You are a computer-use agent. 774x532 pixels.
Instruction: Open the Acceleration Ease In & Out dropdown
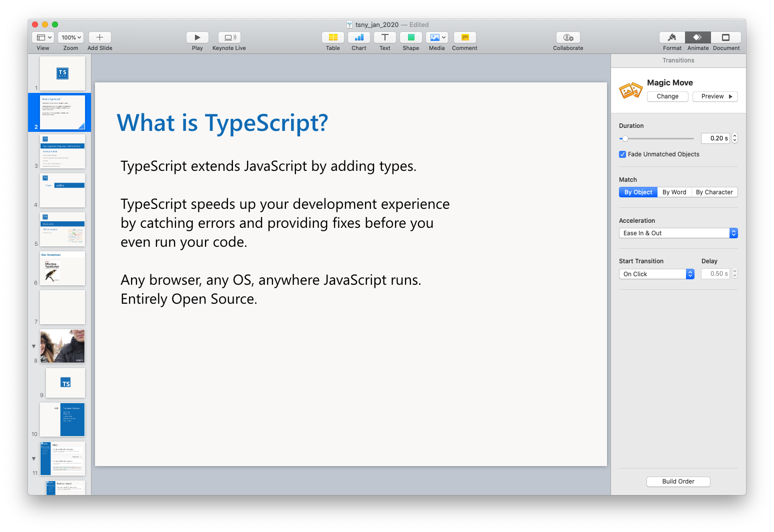click(678, 233)
